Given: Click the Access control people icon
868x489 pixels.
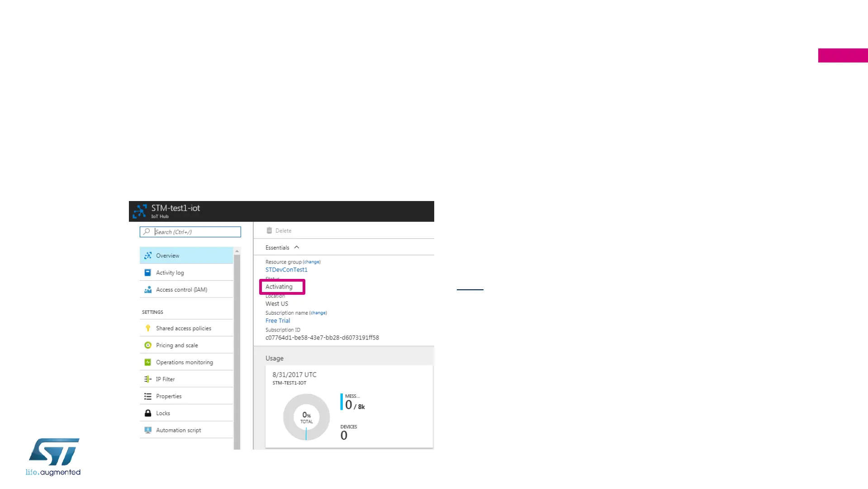Looking at the screenshot, I should tap(148, 290).
